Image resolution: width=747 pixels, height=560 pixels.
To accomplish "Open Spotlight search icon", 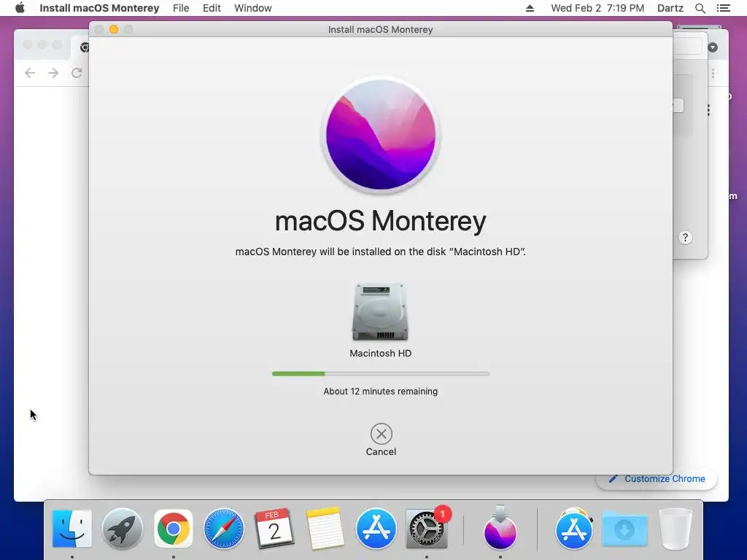I will (x=700, y=8).
